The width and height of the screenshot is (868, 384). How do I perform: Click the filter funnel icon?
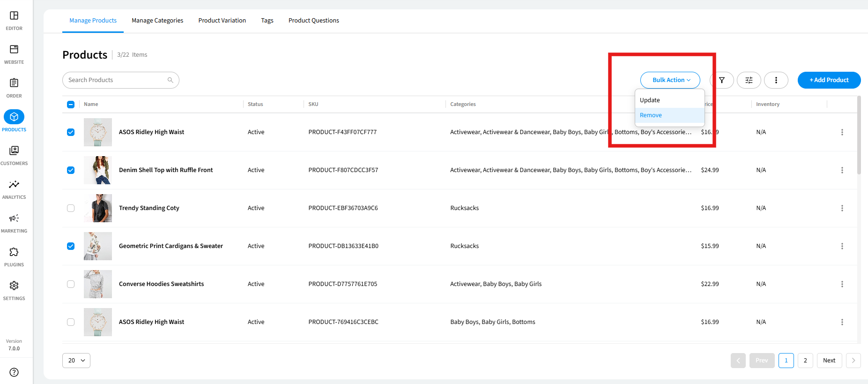(x=722, y=80)
